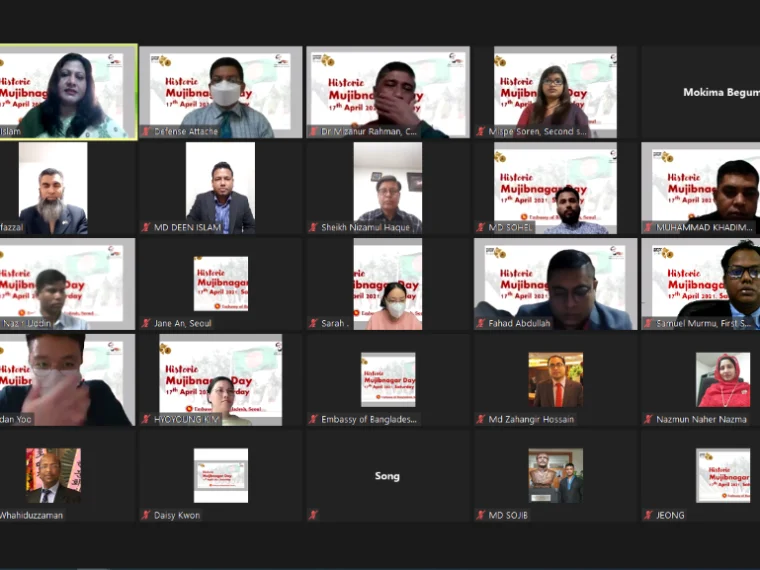
Task: Click muted mic icon beside MUHAMMAD KHADIM
Action: tap(648, 227)
